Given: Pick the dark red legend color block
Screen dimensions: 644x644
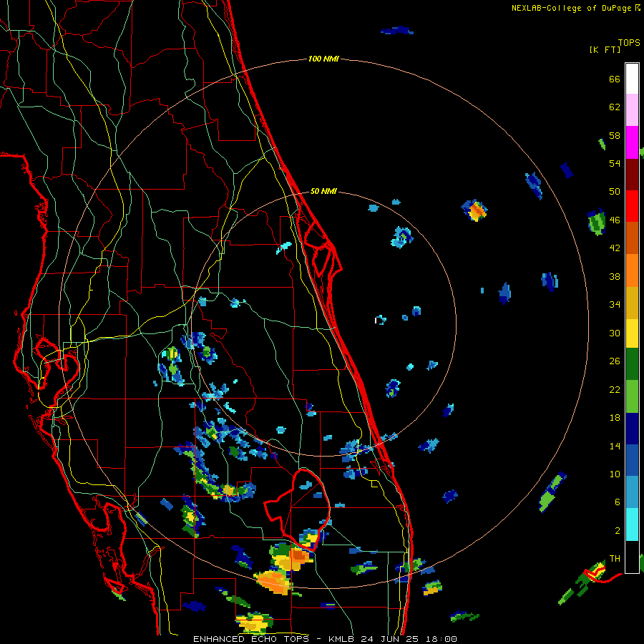Looking at the screenshot, I should point(632,175).
